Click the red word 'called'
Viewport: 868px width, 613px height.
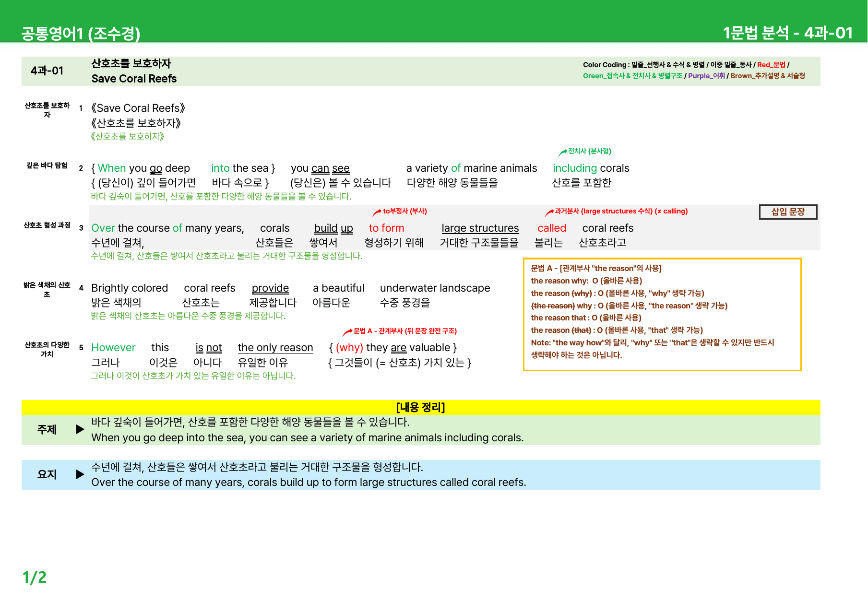tap(552, 228)
